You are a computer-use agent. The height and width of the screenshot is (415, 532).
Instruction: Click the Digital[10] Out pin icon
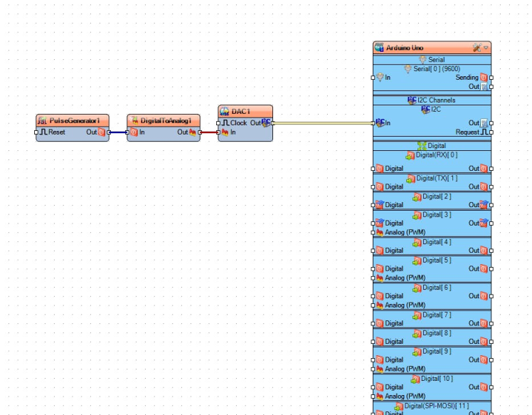click(x=484, y=387)
